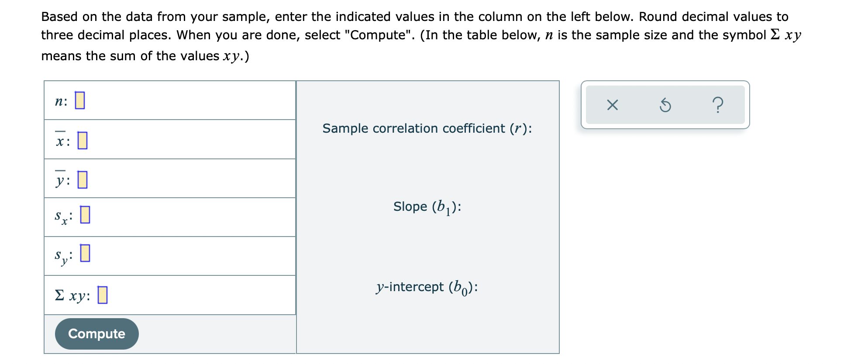
Task: Activate the s sub y input box
Action: click(85, 253)
